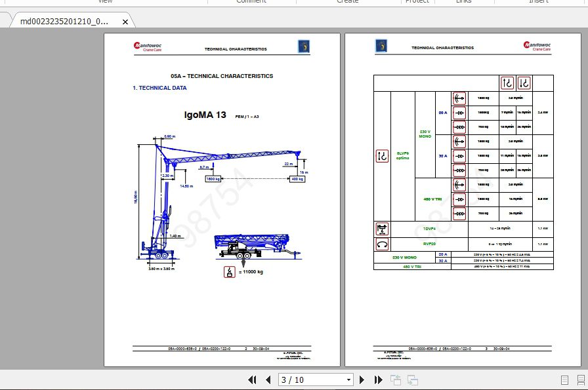588x390 pixels.
Task: Click the 11000 kg weight icon
Action: pyautogui.click(x=229, y=273)
